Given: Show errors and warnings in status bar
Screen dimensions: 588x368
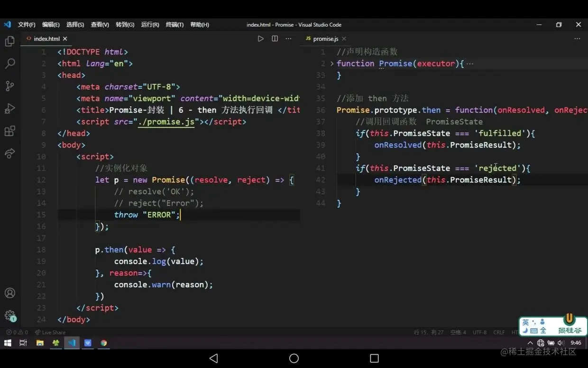Looking at the screenshot, I should [17, 332].
